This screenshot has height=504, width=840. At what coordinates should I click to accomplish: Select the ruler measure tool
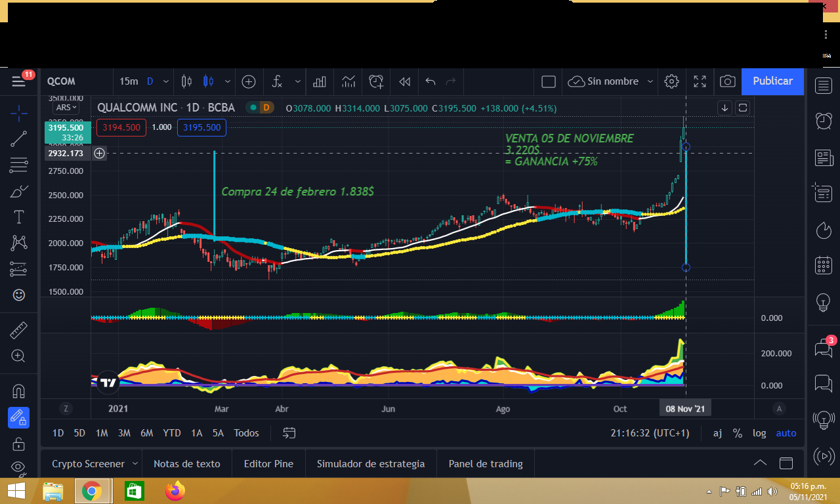coord(19,330)
